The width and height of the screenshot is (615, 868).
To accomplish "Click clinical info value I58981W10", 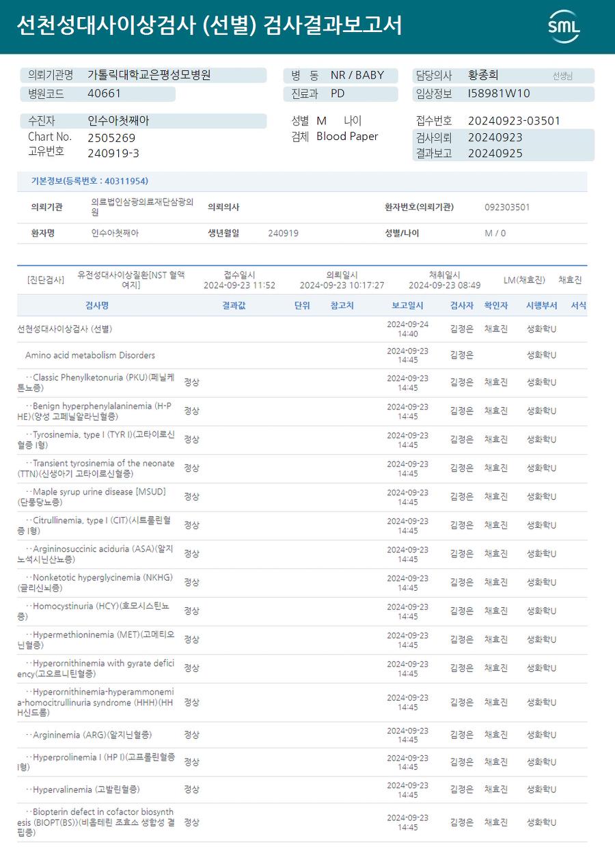I will coord(499,94).
